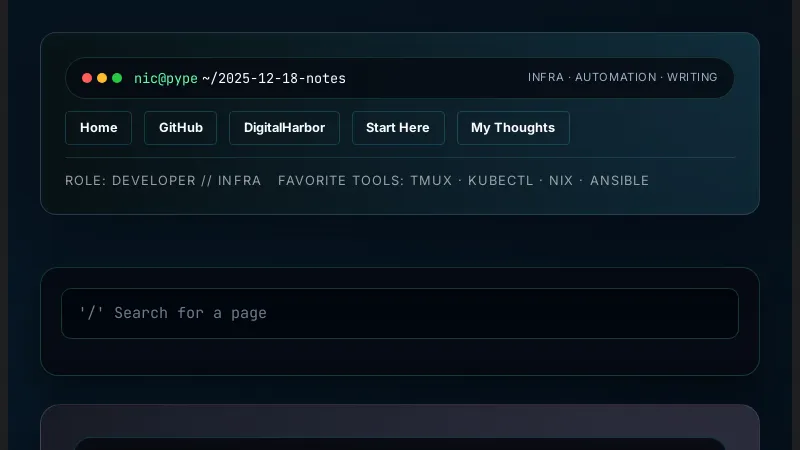Click the nic@pype prompt text
The image size is (800, 450).
pos(166,78)
